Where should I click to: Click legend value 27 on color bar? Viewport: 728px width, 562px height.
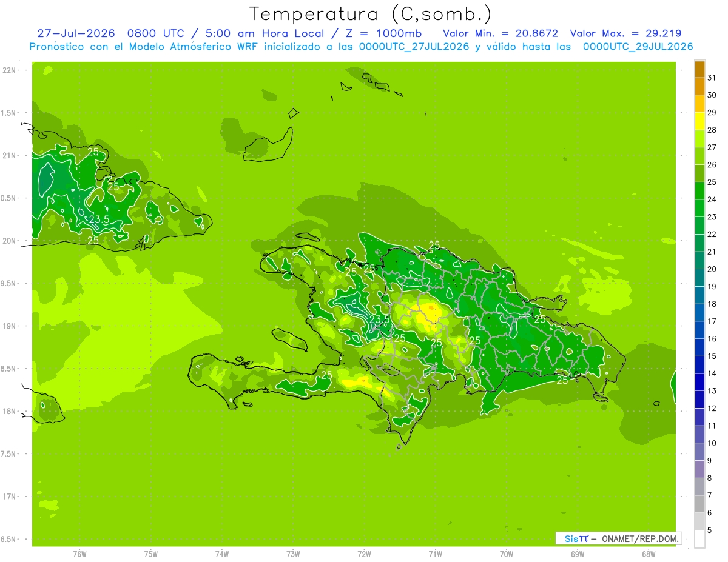712,147
